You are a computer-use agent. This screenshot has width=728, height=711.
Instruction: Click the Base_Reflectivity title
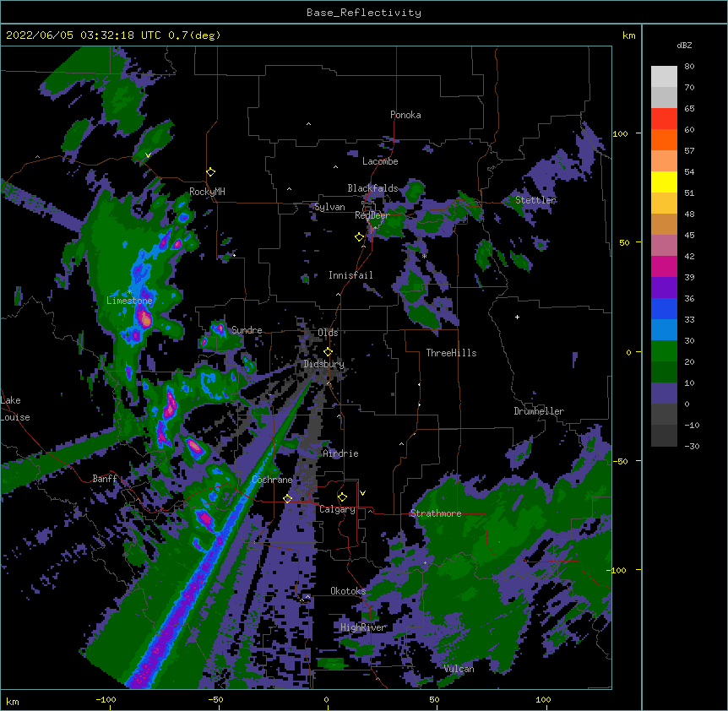(364, 13)
